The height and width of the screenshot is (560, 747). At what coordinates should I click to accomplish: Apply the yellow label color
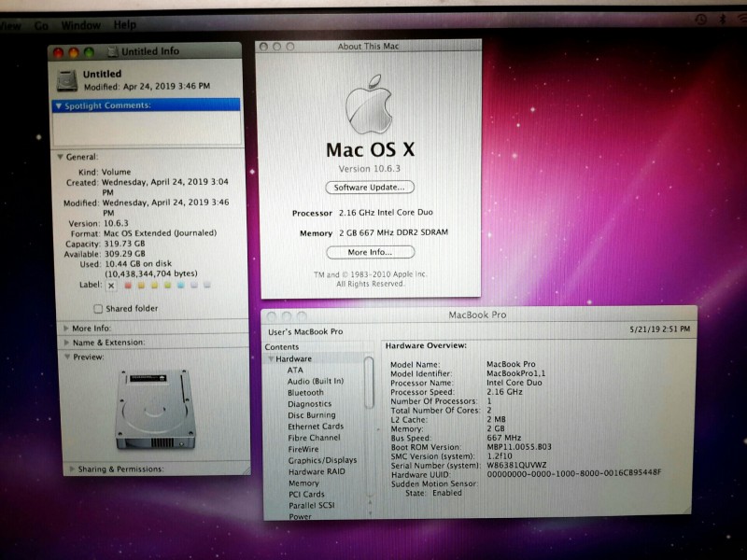(x=154, y=286)
